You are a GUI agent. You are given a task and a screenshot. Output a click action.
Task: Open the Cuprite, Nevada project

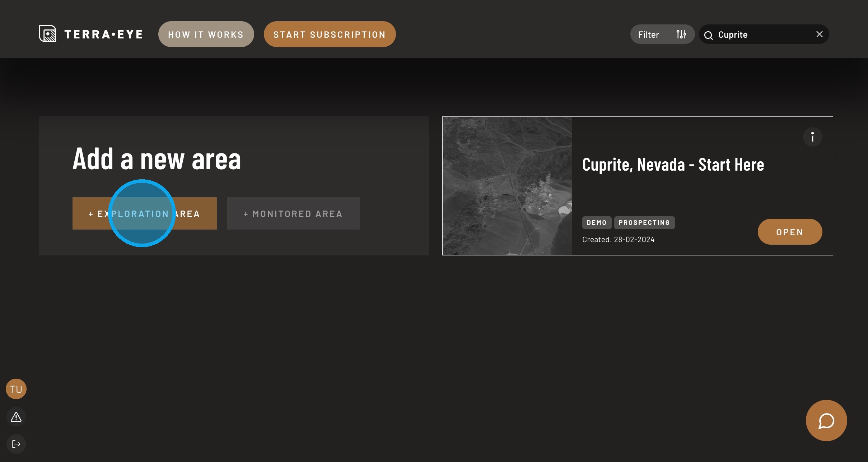click(x=790, y=232)
